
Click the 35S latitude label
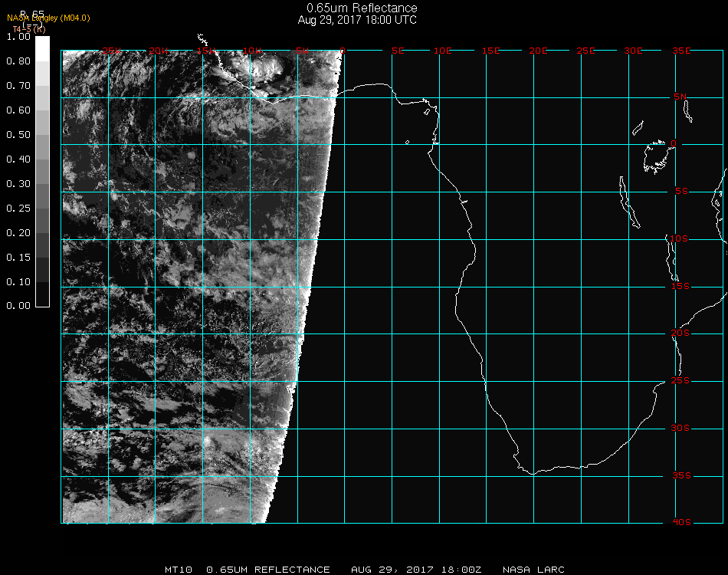[681, 475]
